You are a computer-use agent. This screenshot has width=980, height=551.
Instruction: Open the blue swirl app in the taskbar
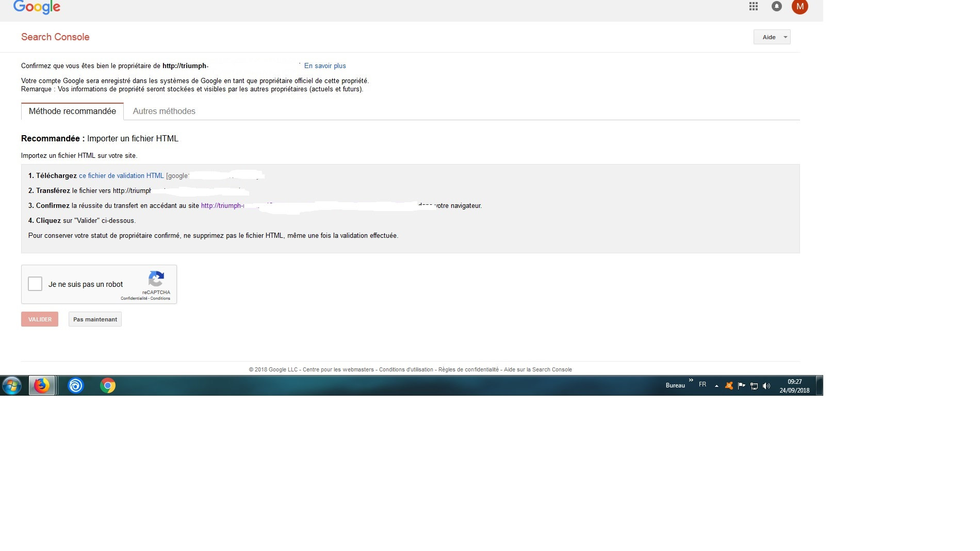coord(76,385)
